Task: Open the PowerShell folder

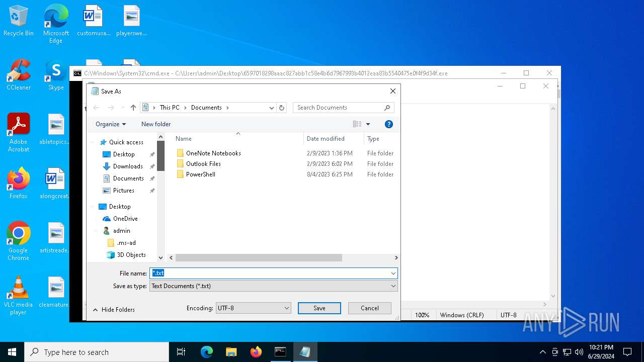Action: click(200, 174)
